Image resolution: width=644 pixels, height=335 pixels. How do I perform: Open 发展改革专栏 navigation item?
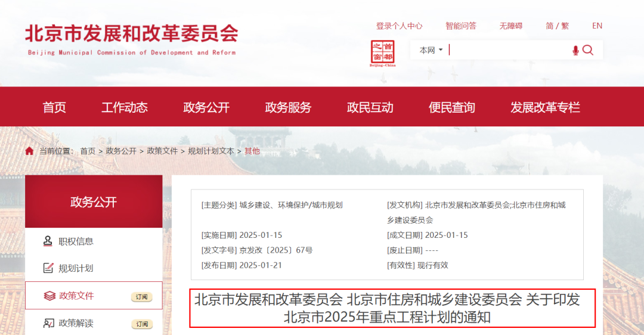(x=545, y=107)
